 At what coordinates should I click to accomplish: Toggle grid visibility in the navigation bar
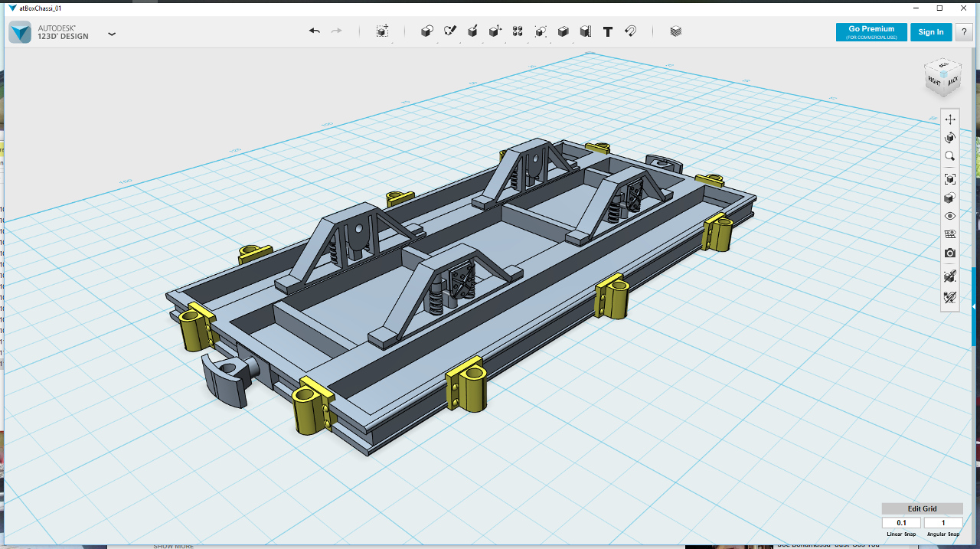[x=950, y=234]
